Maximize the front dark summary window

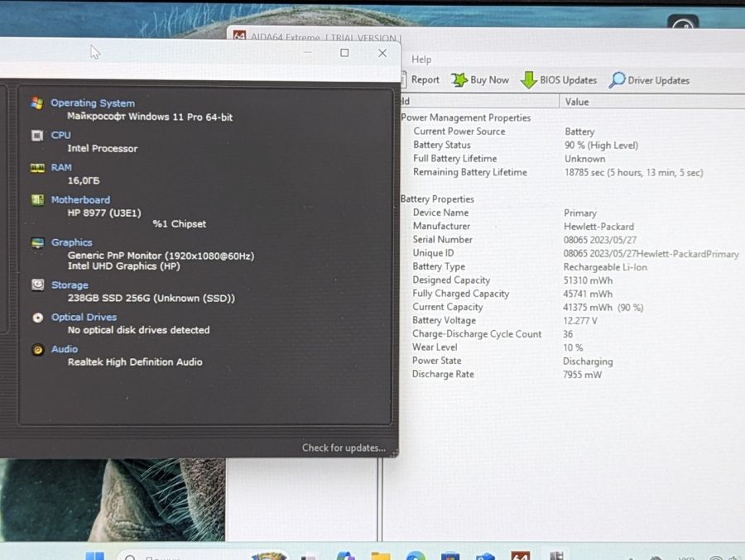344,53
